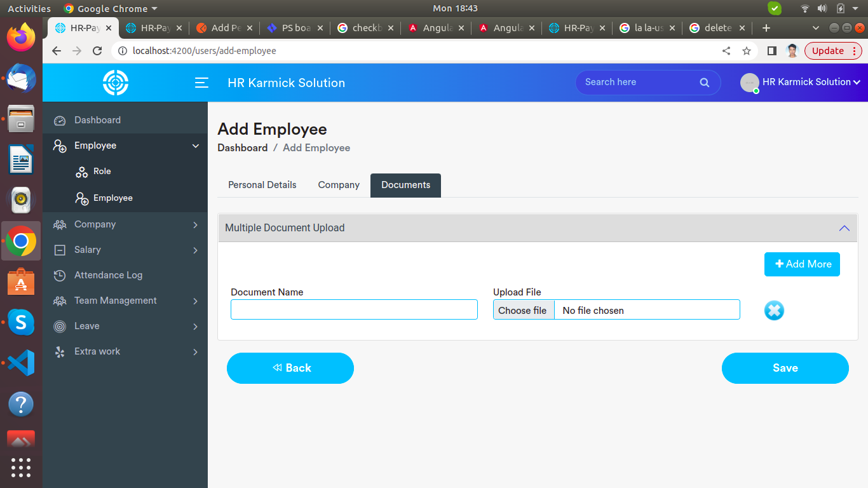The width and height of the screenshot is (868, 488).
Task: Click the HR Karmick logo icon
Action: (116, 83)
